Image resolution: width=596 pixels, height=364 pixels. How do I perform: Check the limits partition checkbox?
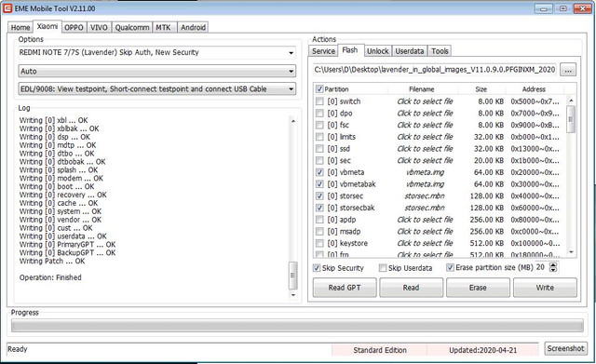319,137
